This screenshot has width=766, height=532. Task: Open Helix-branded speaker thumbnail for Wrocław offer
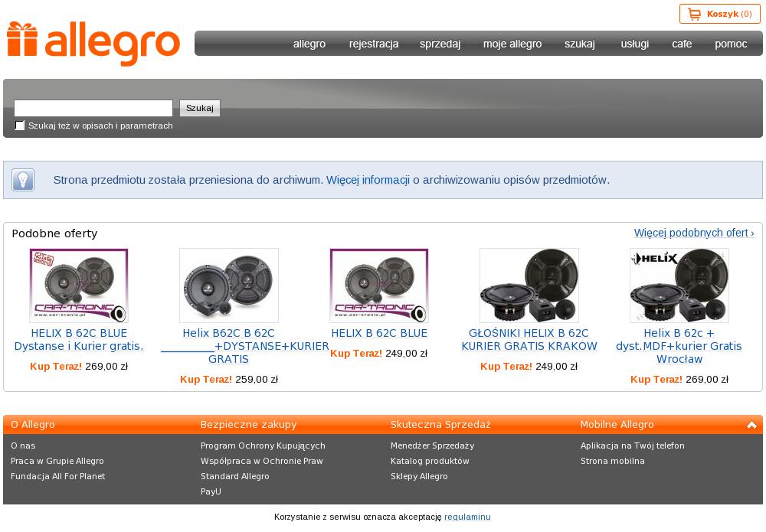679,286
